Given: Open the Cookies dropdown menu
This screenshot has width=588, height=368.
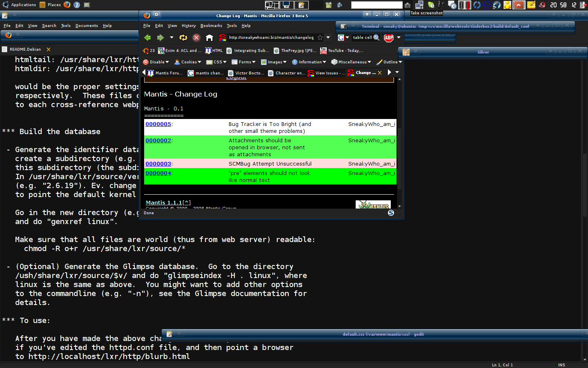Looking at the screenshot, I should click(x=188, y=62).
